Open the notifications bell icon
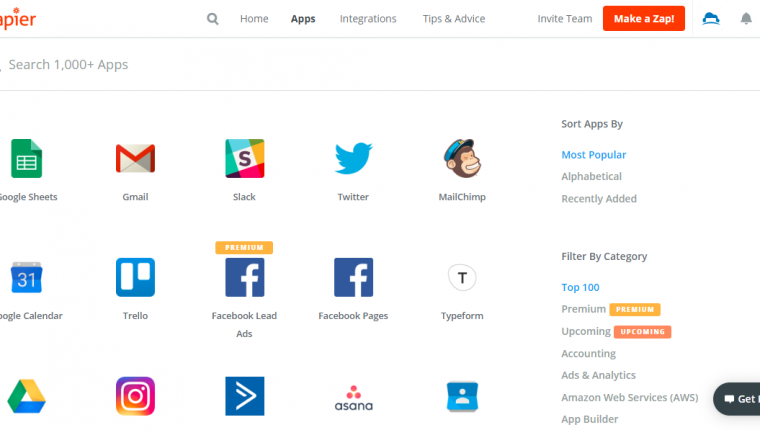 click(746, 19)
